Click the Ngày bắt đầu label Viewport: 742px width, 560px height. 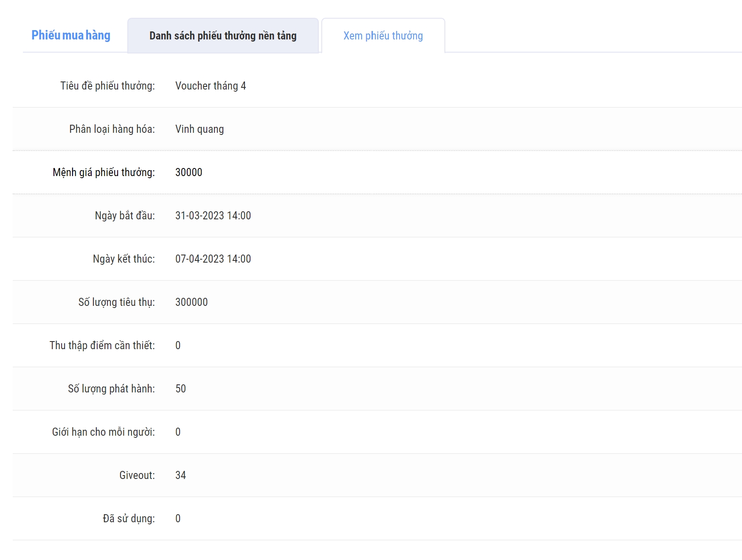[x=125, y=216]
